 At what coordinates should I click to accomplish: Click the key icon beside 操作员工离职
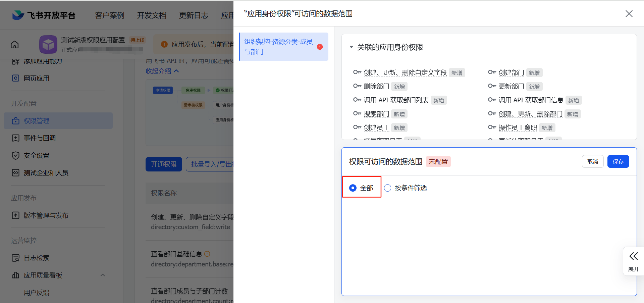pos(492,127)
